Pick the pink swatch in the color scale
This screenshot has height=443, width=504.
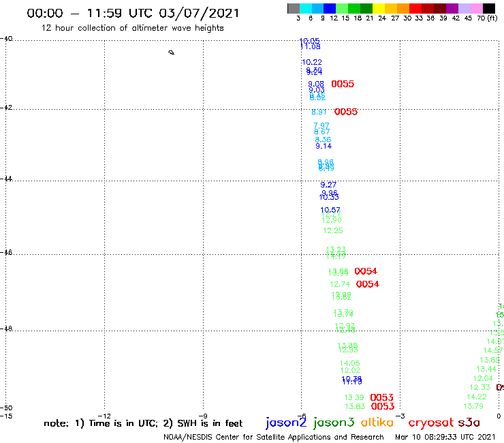(476, 8)
